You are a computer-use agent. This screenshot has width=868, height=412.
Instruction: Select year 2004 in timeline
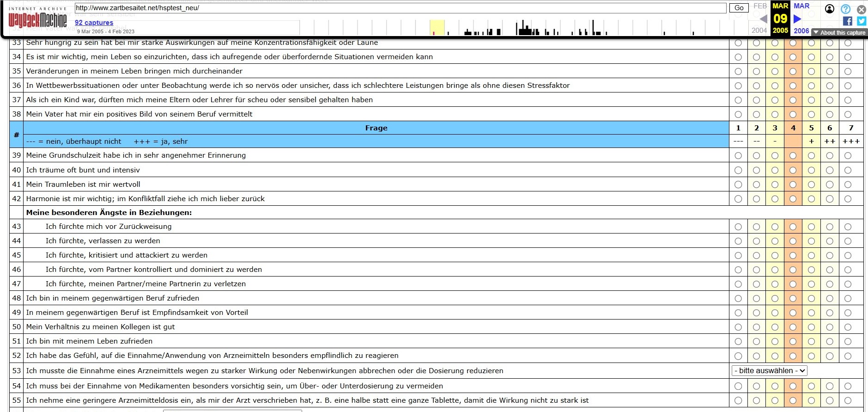coord(759,31)
